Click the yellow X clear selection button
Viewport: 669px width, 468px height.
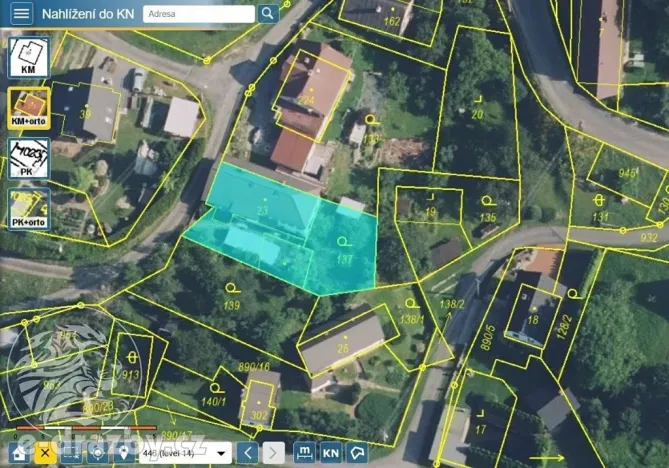tap(45, 453)
